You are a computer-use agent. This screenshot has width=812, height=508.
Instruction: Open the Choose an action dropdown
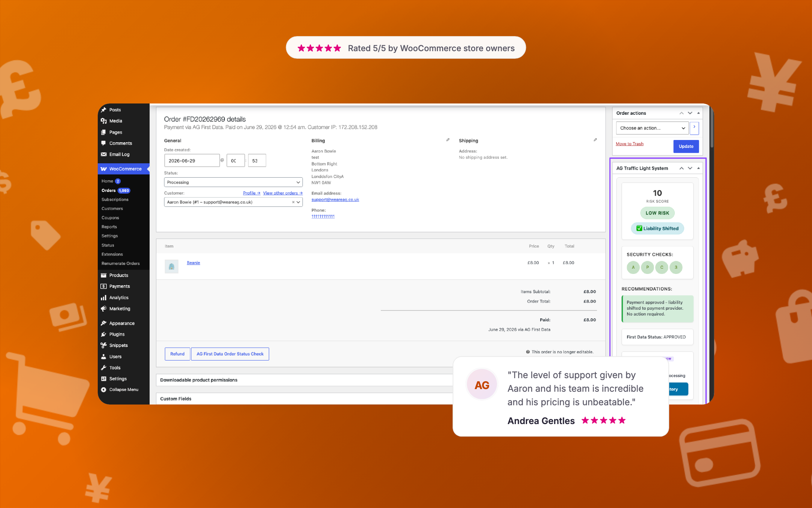(x=652, y=128)
